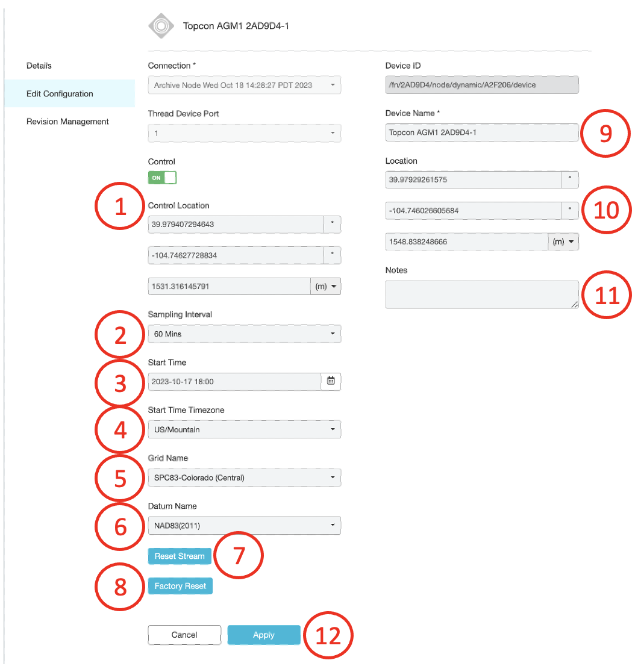641x672 pixels.
Task: Focus the Device Name input field
Action: (481, 132)
